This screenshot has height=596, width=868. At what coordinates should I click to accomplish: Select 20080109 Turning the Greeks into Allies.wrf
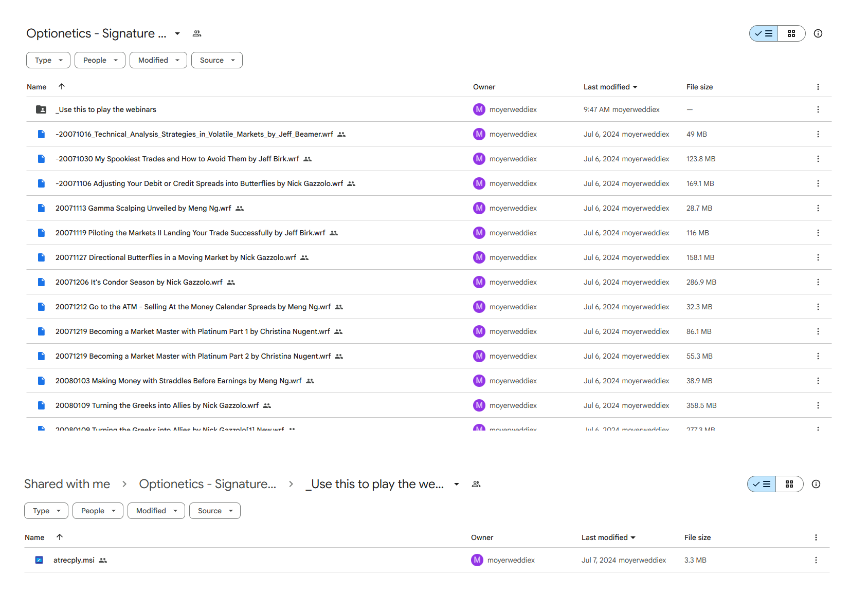coord(429,405)
